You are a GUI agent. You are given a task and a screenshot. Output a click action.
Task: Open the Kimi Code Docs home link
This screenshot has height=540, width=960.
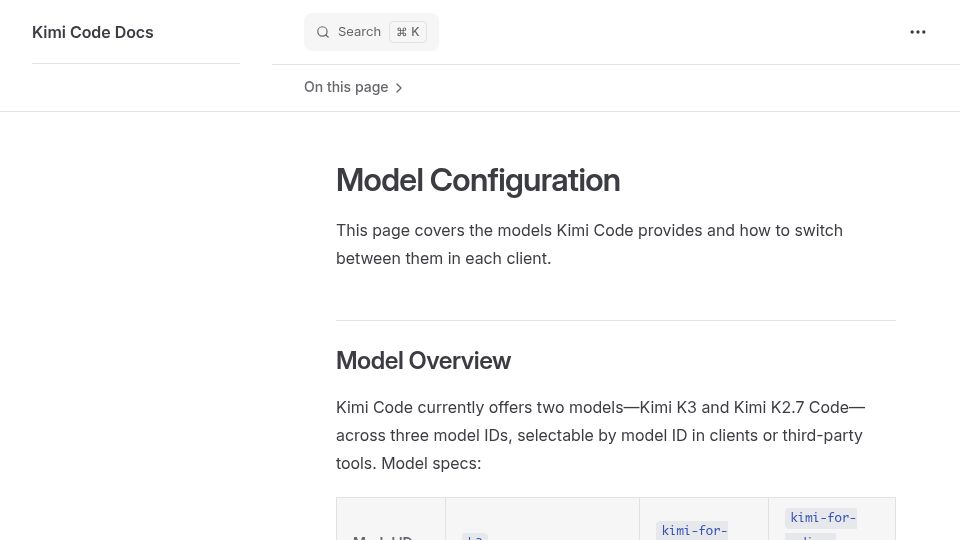pyautogui.click(x=92, y=32)
